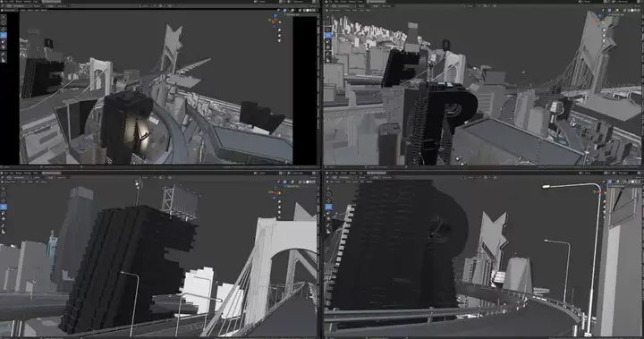Select the Cursor tool in top-left viewport toolbar
644x339 pixels.
4,23
